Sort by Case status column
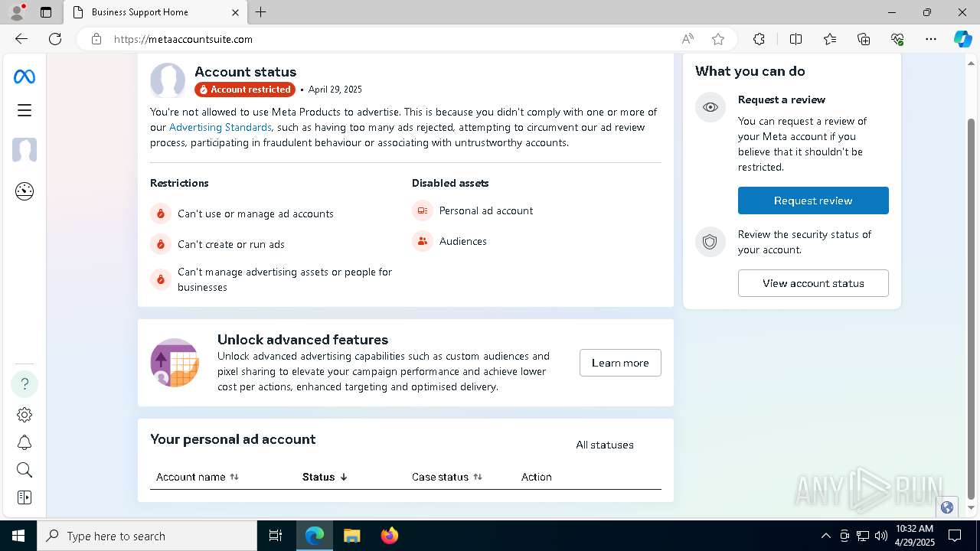 447,477
